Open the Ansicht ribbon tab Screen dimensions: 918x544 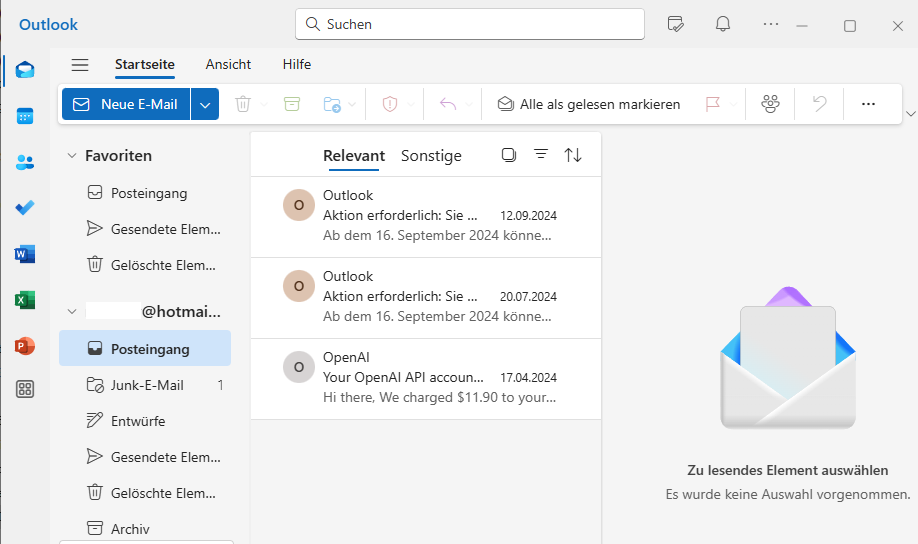pyautogui.click(x=228, y=65)
